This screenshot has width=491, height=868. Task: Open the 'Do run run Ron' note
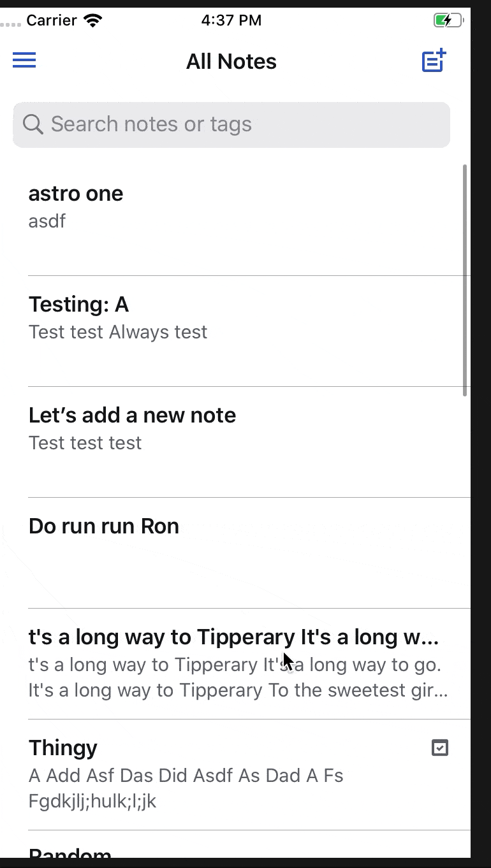[103, 526]
